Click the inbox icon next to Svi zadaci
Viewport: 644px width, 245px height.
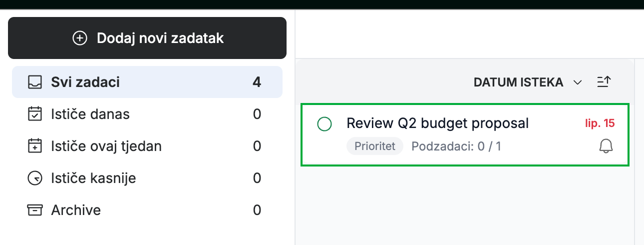(34, 82)
